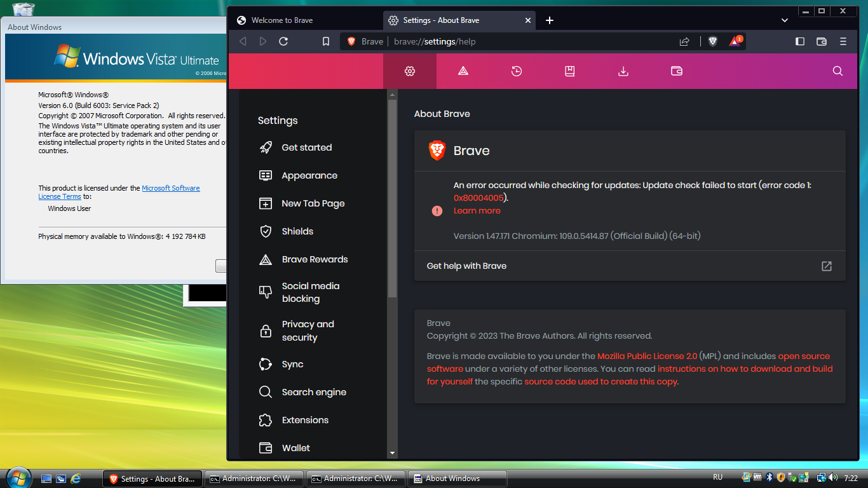
Task: Launch Internet Explorer from Quick Launch
Action: tap(76, 478)
